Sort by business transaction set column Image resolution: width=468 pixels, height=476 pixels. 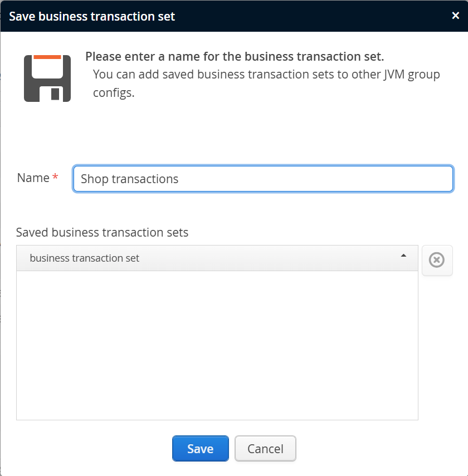84,258
